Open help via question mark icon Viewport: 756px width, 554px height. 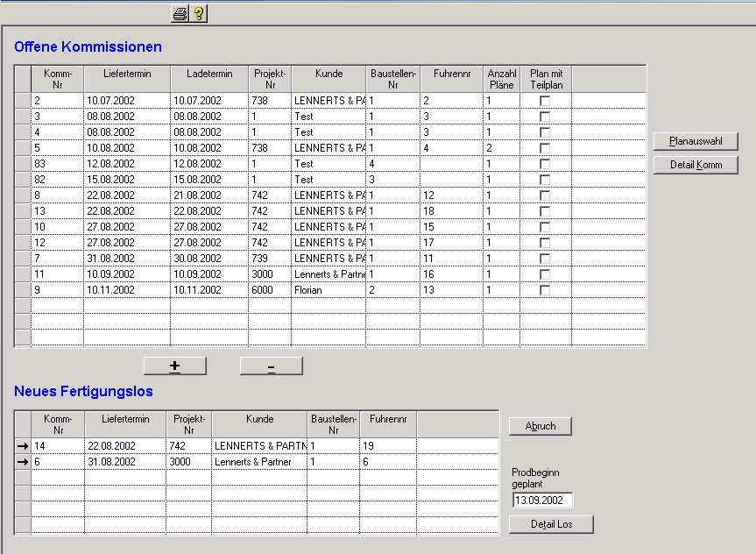(x=199, y=13)
